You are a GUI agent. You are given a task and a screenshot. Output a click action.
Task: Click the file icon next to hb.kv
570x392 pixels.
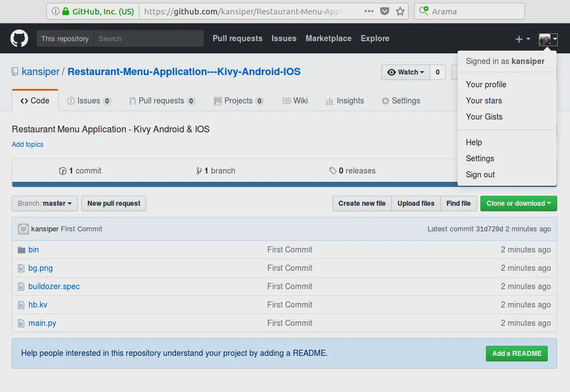click(21, 305)
